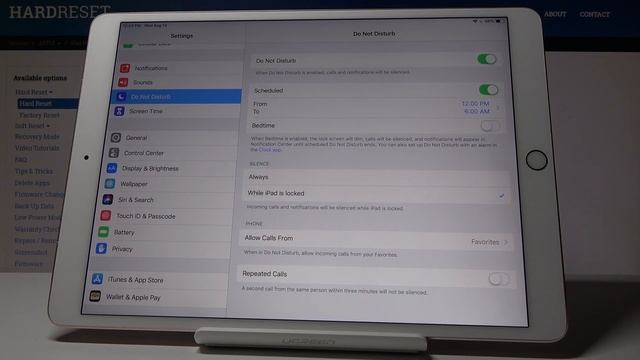Click the FAQ website link
This screenshot has width=640, height=360.
(21, 160)
